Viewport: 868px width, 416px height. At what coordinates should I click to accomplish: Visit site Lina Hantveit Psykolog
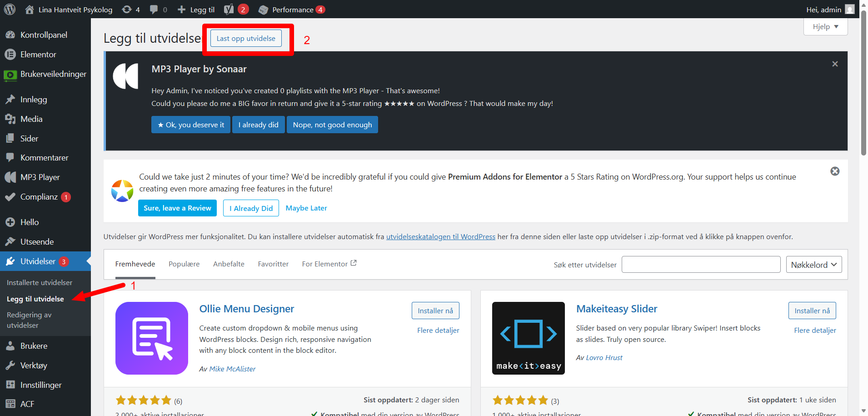click(69, 10)
